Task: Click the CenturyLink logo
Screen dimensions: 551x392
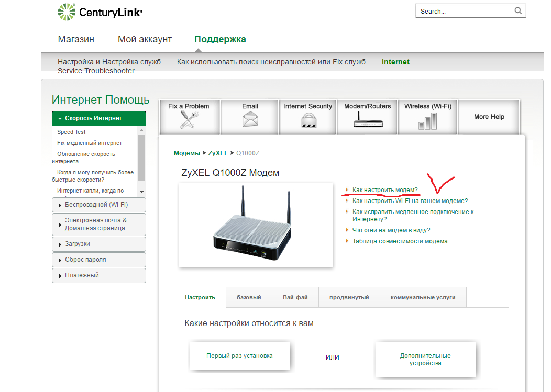Action: [x=100, y=12]
